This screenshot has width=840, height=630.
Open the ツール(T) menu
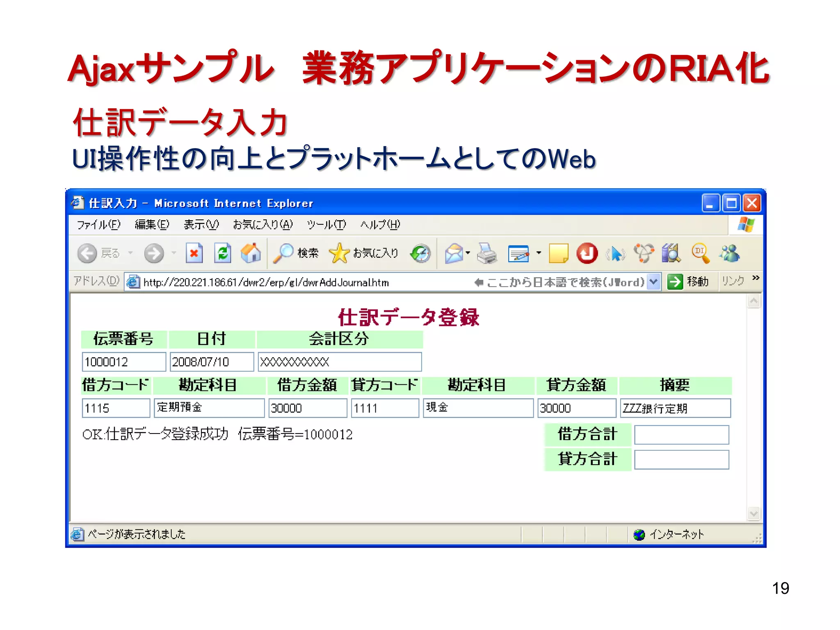point(326,225)
